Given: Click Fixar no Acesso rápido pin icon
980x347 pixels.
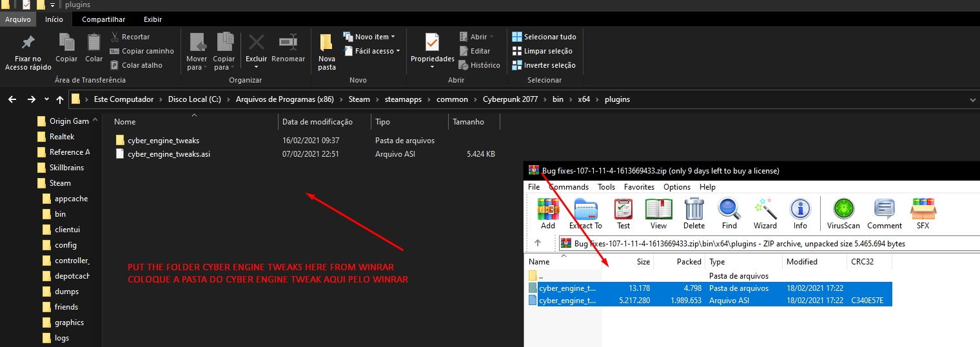Looking at the screenshot, I should click(x=28, y=43).
